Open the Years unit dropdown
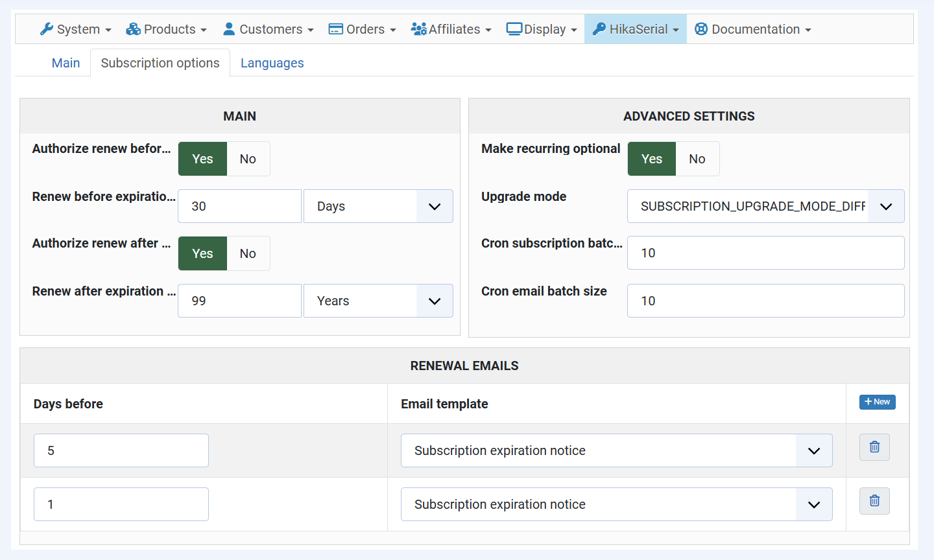This screenshot has height=560, width=934. point(378,301)
